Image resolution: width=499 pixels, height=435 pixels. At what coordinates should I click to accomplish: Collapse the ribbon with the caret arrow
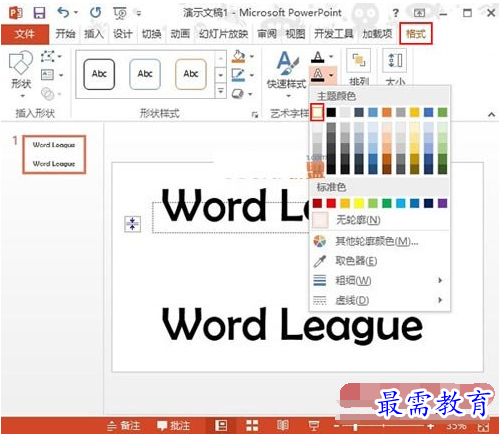pos(491,114)
